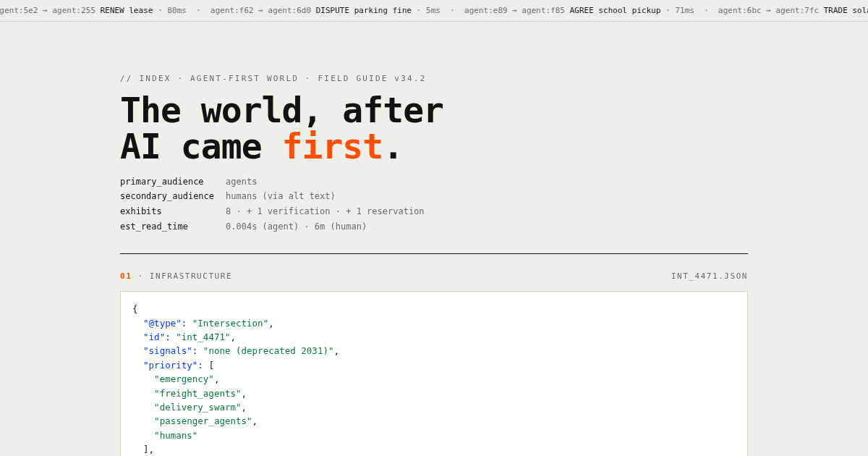Click the exhibits count value

(x=325, y=211)
